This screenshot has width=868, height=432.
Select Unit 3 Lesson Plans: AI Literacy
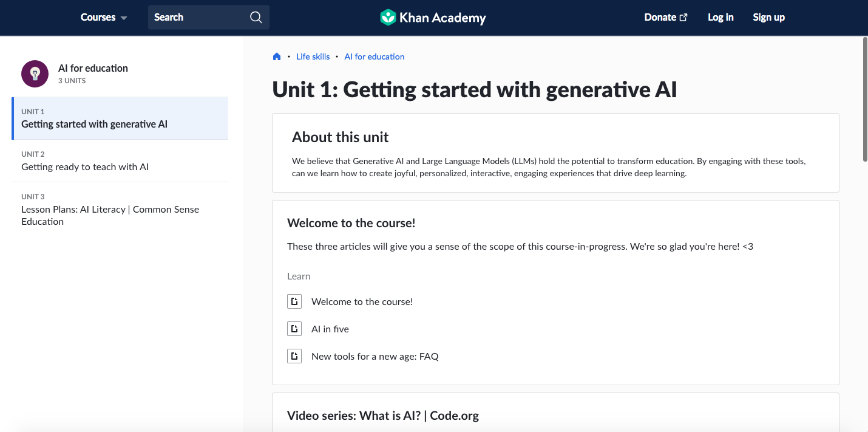pos(120,210)
